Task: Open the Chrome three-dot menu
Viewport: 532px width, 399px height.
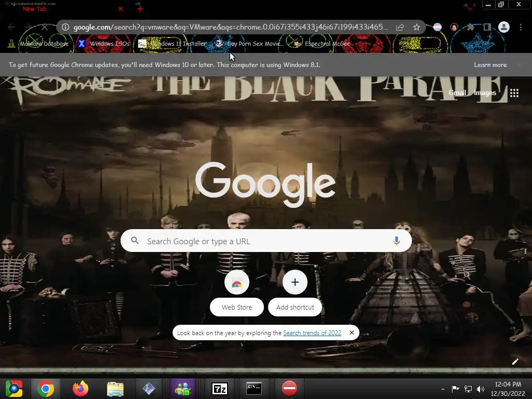Action: [x=521, y=27]
